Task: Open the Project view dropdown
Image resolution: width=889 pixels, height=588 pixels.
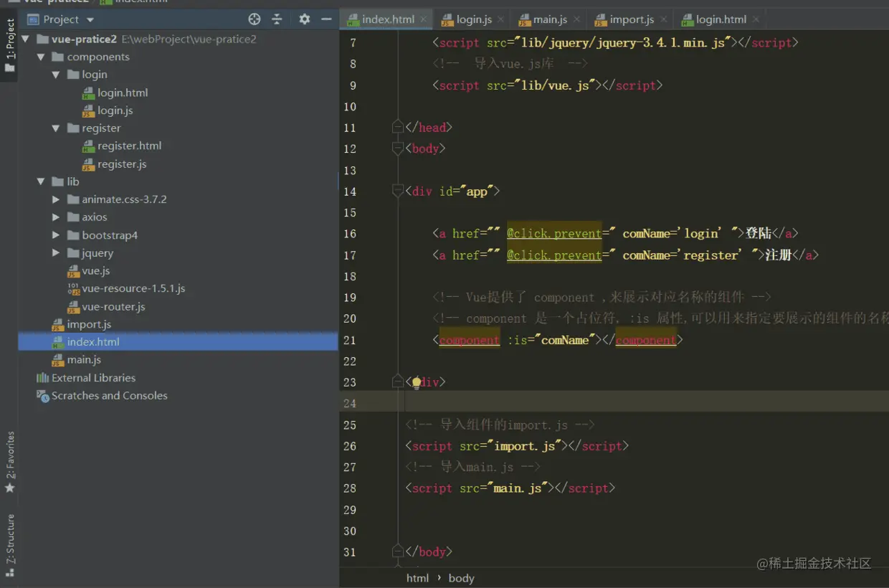Action: pos(90,20)
